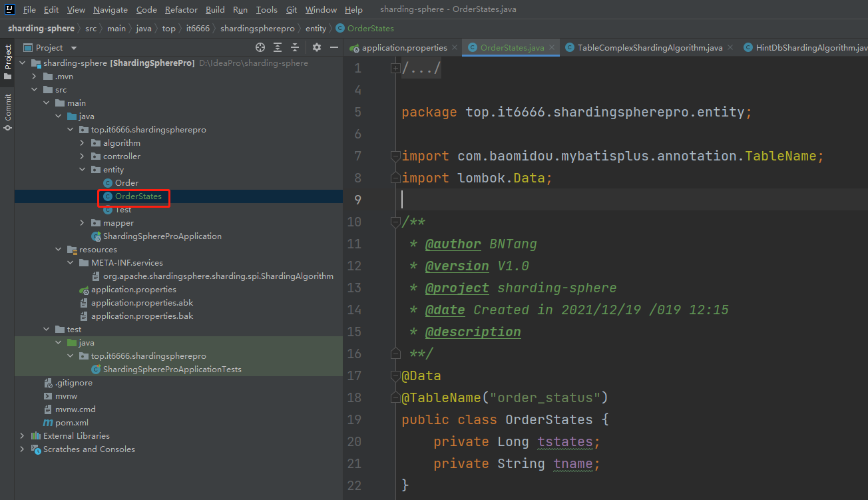
Task: Expand the controller package
Action: coord(82,156)
